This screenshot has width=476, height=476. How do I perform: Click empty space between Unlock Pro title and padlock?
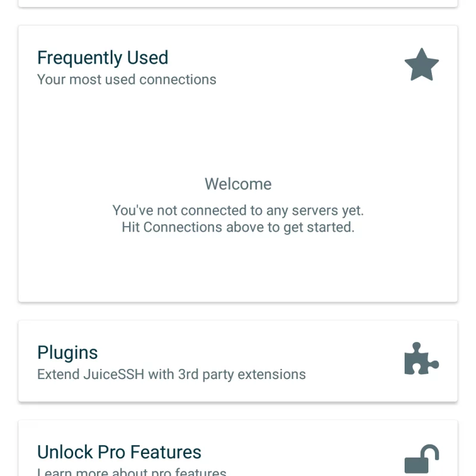point(303,455)
